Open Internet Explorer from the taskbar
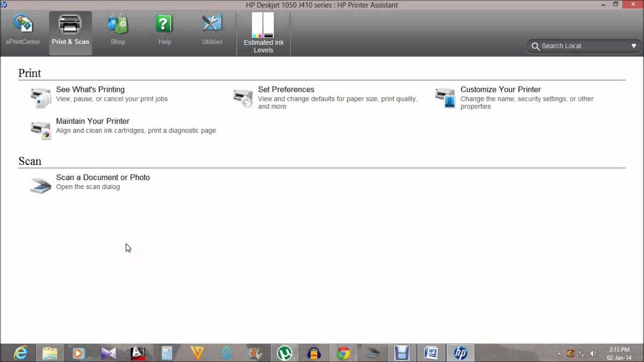 pyautogui.click(x=21, y=353)
